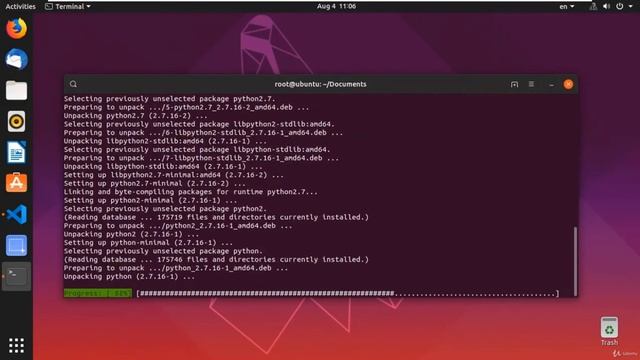Open the 'en' input language dropdown
This screenshot has height=360, width=640.
(x=567, y=7)
